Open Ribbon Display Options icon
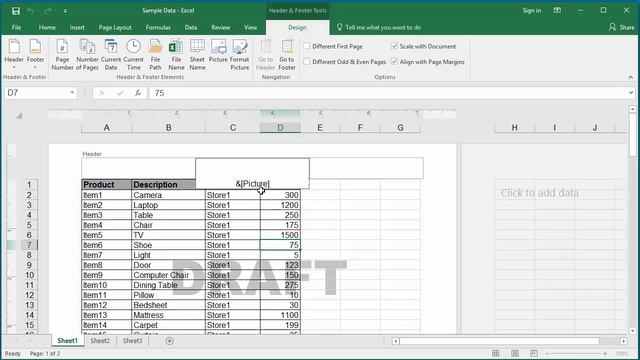The width and height of the screenshot is (640, 360). pos(557,11)
